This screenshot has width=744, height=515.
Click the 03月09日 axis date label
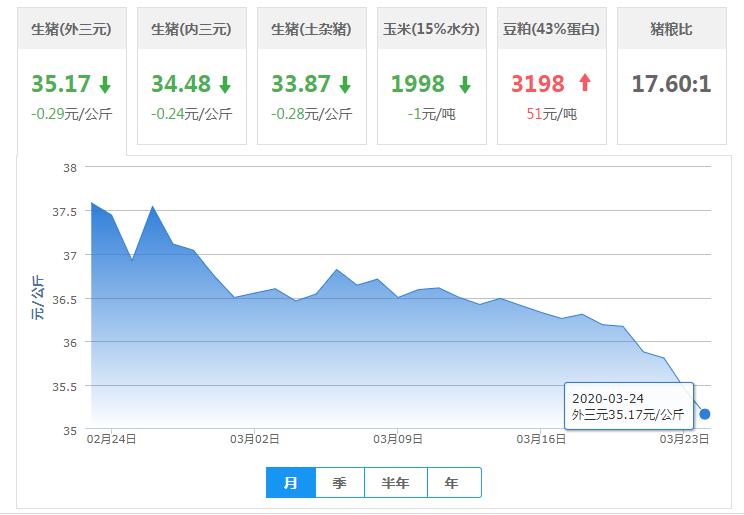click(x=399, y=438)
